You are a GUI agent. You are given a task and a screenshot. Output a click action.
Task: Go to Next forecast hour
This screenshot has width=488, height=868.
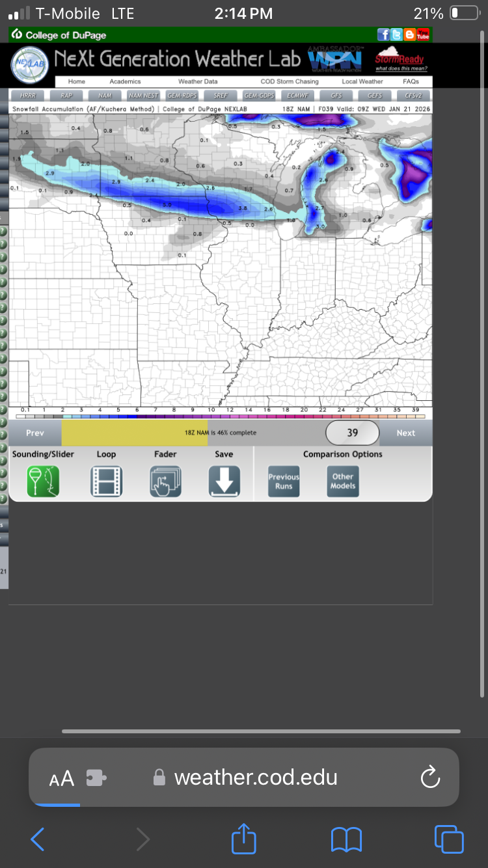click(405, 433)
